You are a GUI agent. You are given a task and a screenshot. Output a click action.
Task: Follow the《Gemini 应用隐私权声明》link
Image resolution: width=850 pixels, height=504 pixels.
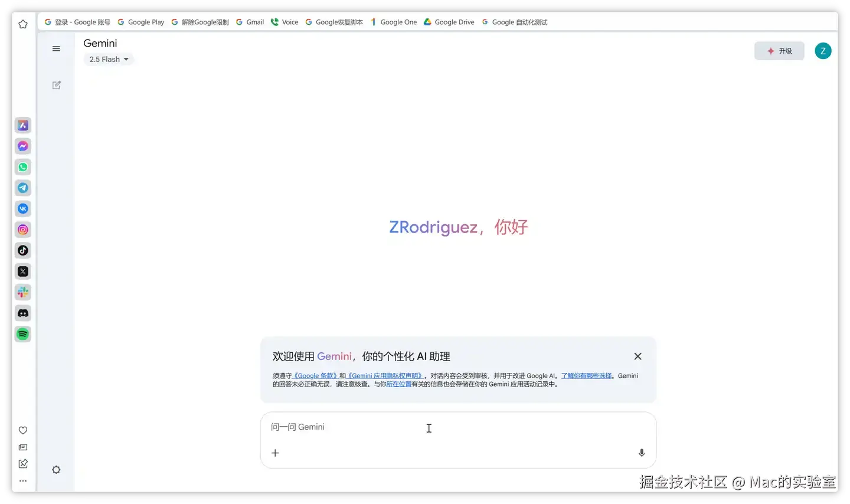[385, 376]
